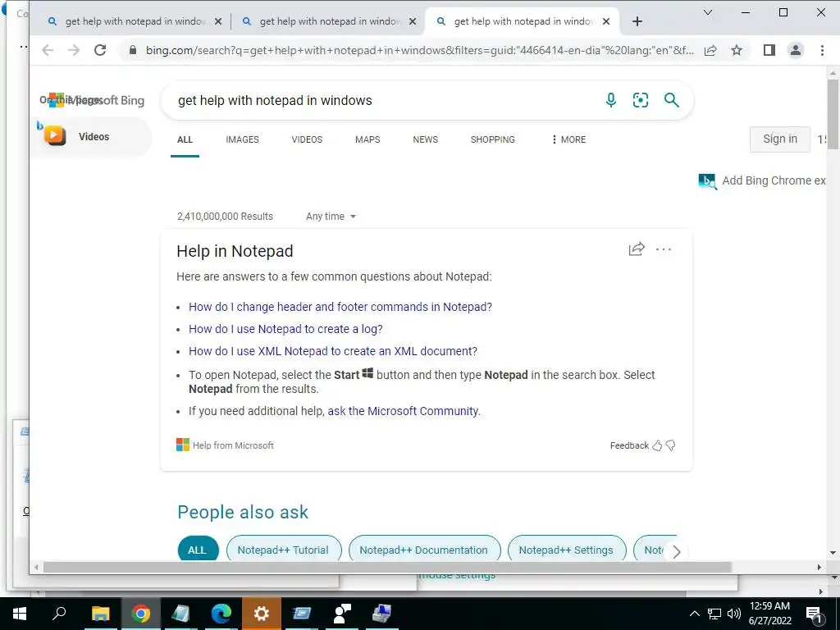Screen dimensions: 840x630
Task: Click the taskbar clock and date
Action: coord(769,614)
